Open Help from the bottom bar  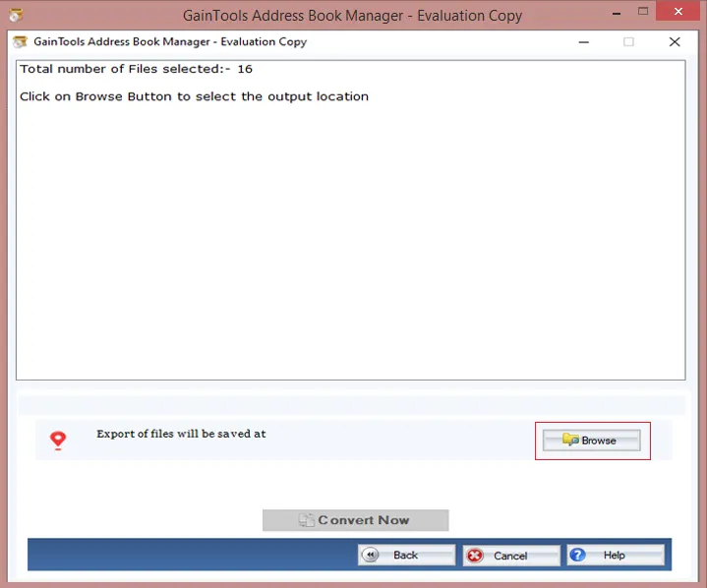(616, 556)
